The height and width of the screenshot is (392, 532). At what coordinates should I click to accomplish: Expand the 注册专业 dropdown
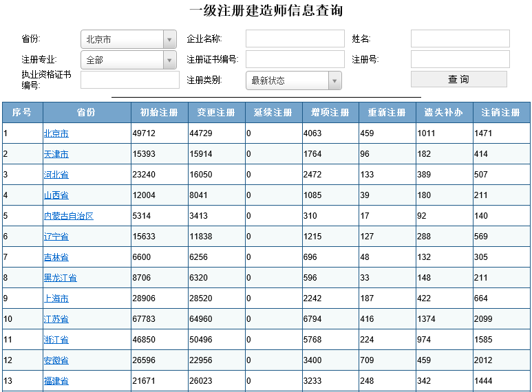[x=129, y=60]
